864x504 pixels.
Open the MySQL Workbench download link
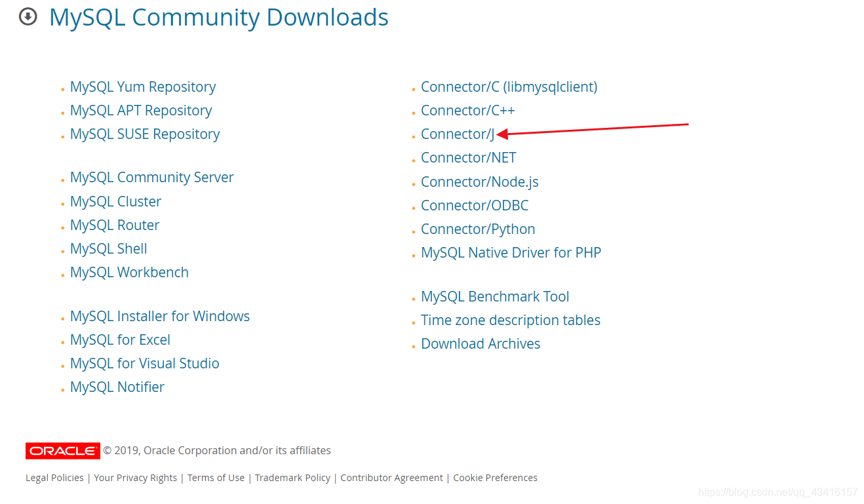click(x=129, y=272)
